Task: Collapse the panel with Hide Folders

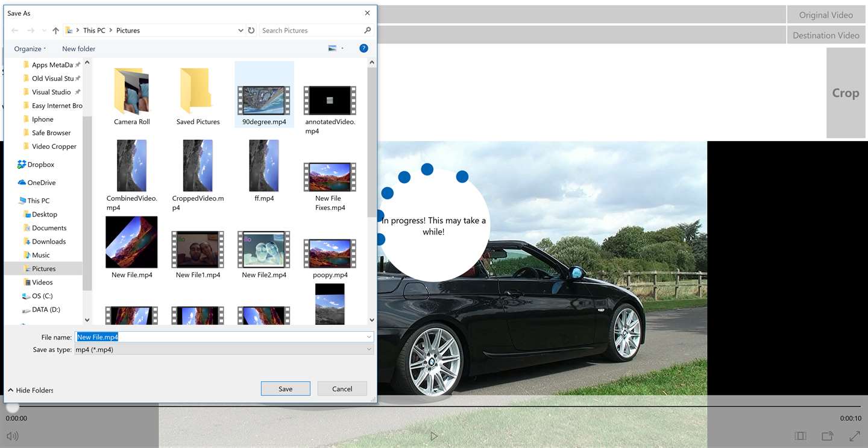Action: [x=30, y=390]
